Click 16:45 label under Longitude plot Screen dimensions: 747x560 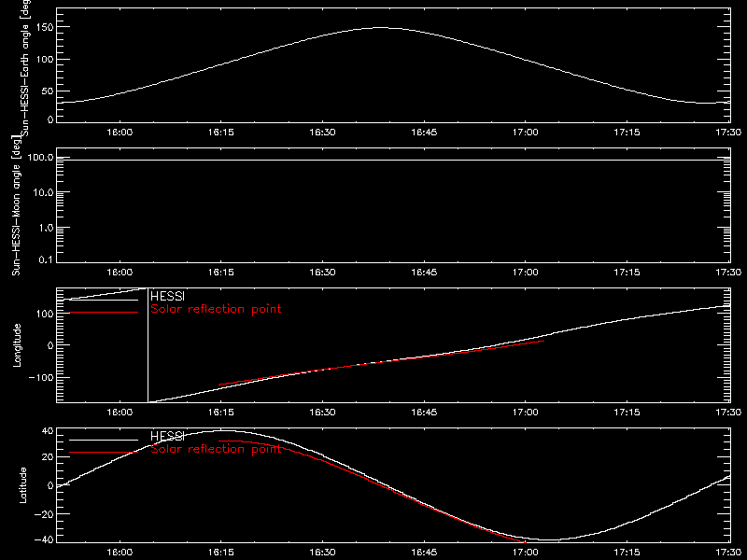424,413
